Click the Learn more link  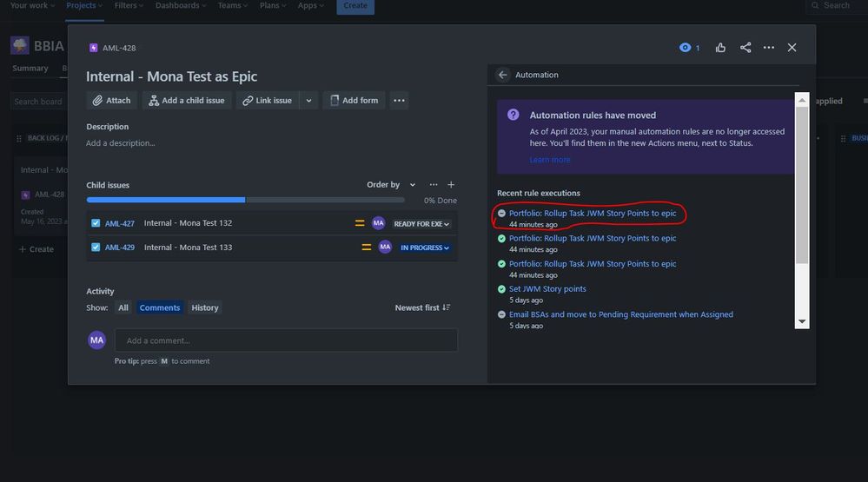pos(550,160)
